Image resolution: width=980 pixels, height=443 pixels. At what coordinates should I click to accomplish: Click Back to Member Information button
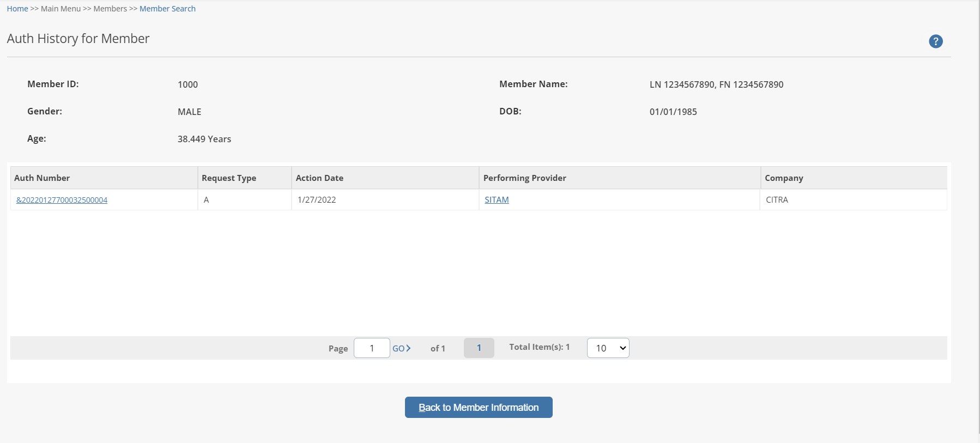pyautogui.click(x=479, y=408)
